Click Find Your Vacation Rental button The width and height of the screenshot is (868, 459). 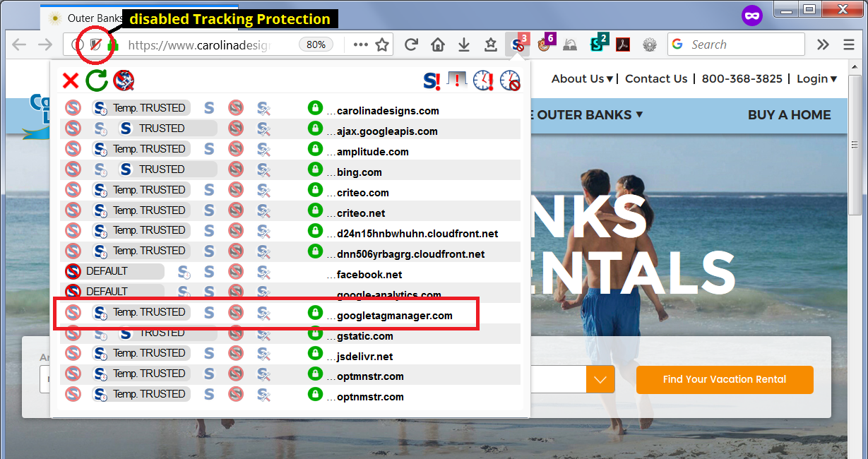pyautogui.click(x=725, y=379)
